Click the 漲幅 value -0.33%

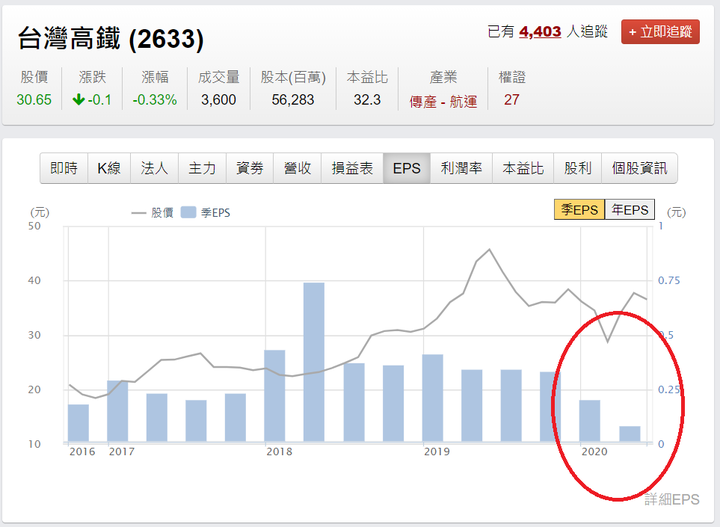click(155, 100)
